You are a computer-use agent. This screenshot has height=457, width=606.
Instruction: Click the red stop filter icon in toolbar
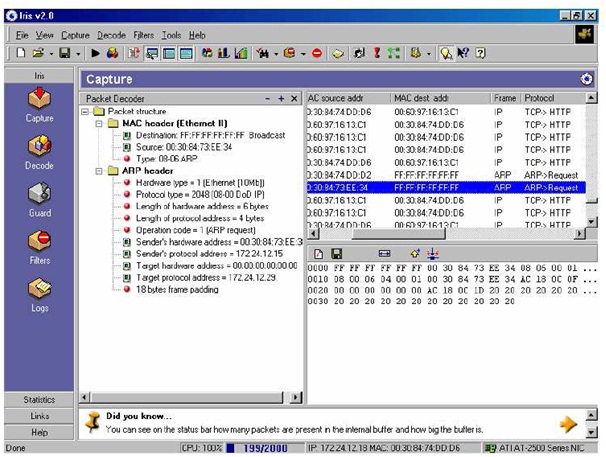point(317,53)
